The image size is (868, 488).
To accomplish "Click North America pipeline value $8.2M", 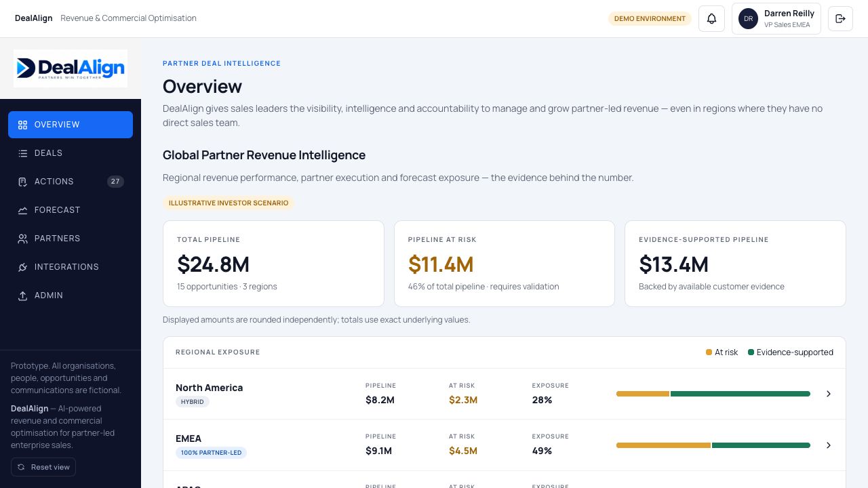I will tap(380, 400).
